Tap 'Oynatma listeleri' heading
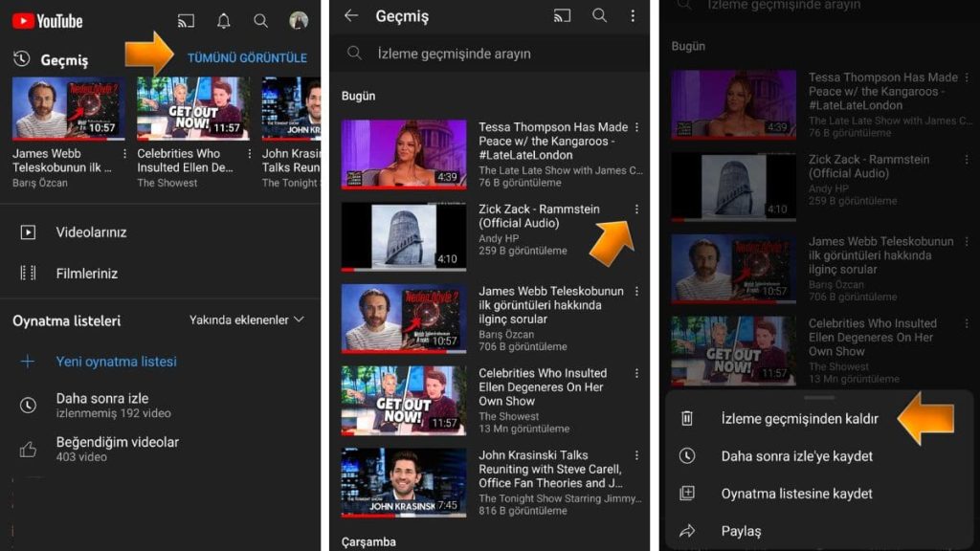The image size is (980, 551). (67, 321)
